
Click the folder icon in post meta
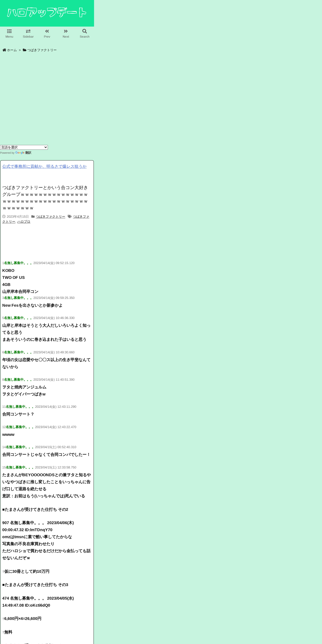coord(33,217)
